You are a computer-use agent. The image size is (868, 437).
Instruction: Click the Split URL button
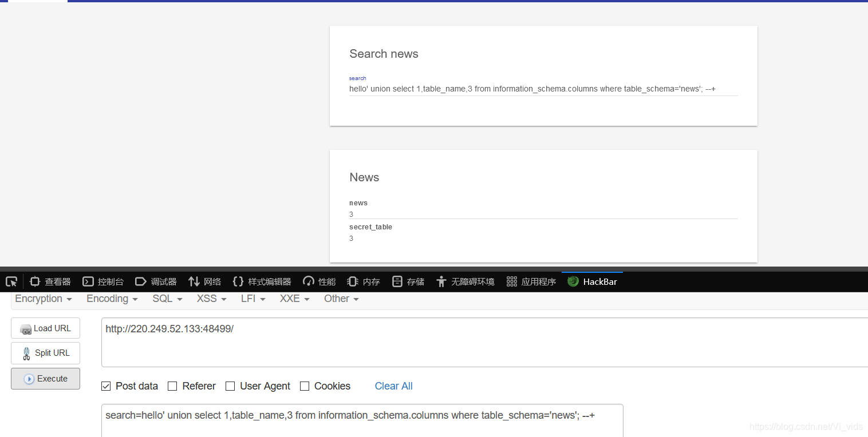45,353
